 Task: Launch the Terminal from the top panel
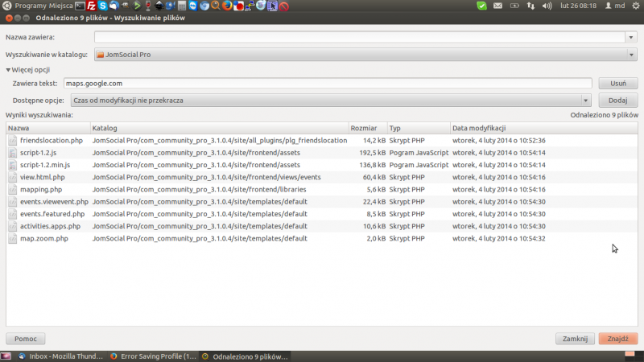(x=80, y=6)
